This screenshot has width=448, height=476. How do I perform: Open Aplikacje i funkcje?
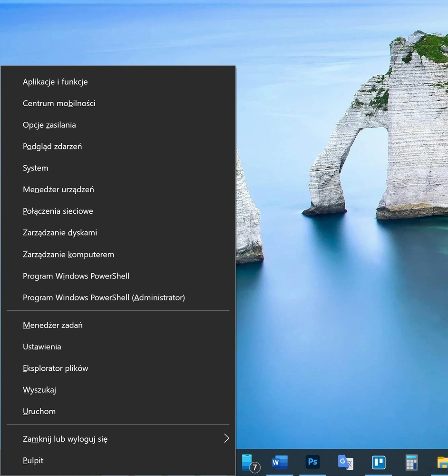click(118, 82)
